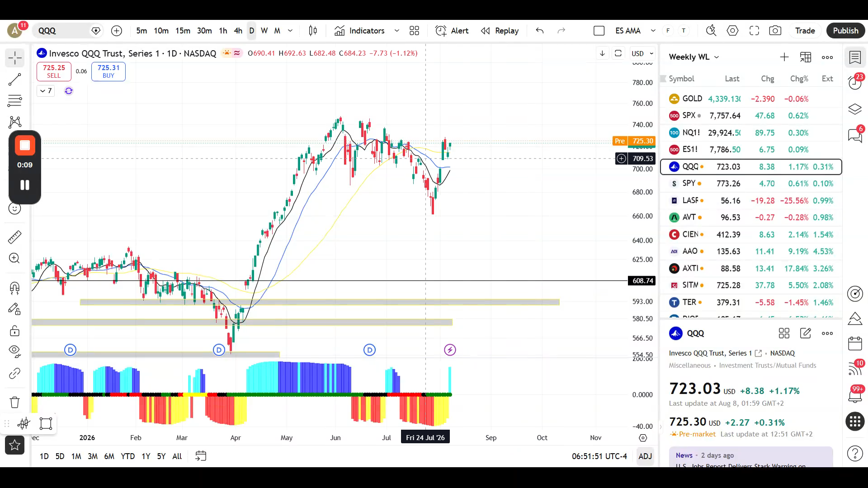Screen dimensions: 868x488
Task: Open the emoji and icons tool
Action: click(x=15, y=208)
